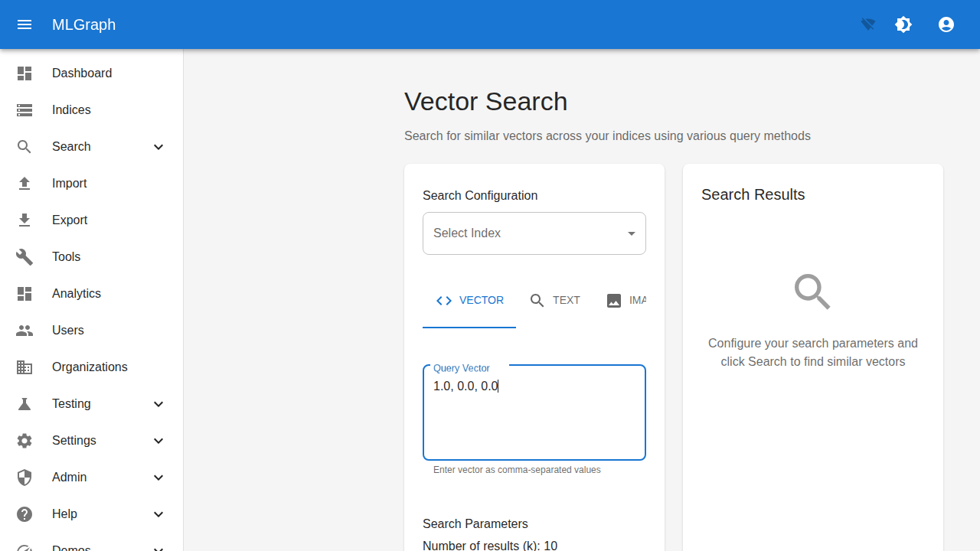Select the Tools wrench icon
This screenshot has width=980, height=551.
[x=24, y=256]
